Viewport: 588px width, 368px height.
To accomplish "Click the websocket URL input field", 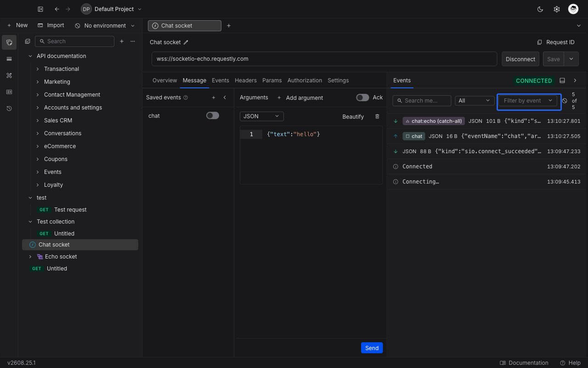I will click(x=324, y=59).
